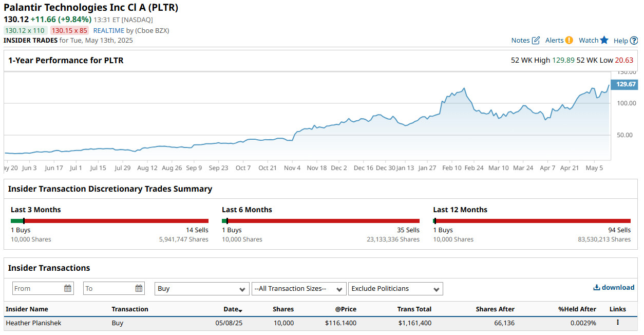Click the 130.12 x 110 bid box
644x335 pixels.
pyautogui.click(x=25, y=30)
